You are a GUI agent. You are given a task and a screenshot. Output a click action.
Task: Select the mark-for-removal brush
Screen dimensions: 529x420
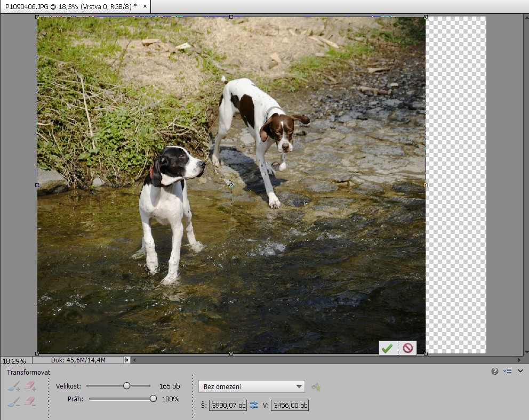point(14,401)
